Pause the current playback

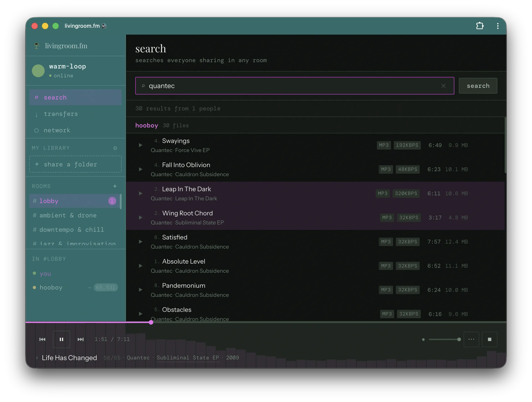61,339
